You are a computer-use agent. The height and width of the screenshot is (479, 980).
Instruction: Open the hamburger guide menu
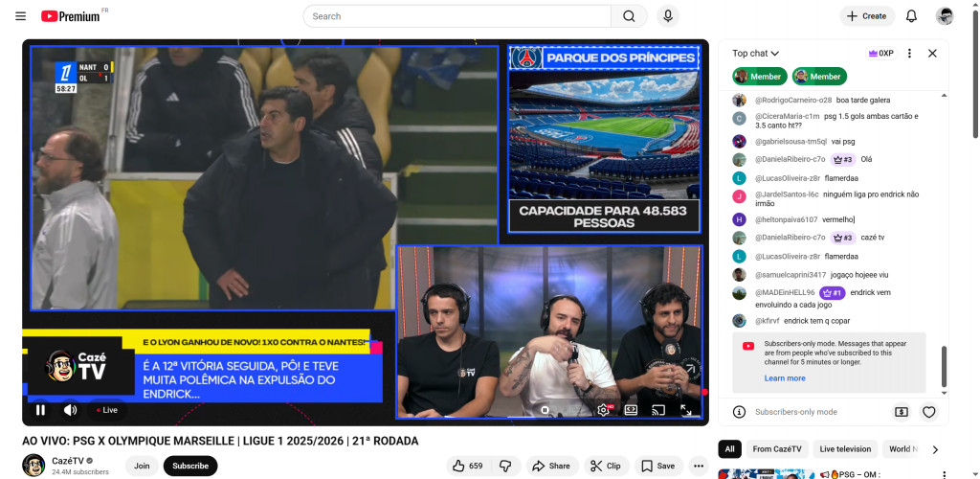[21, 16]
